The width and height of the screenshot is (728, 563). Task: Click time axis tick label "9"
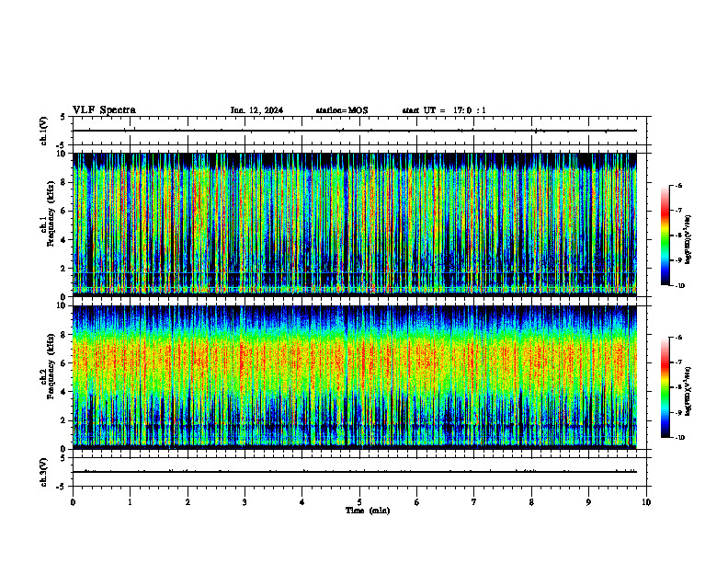[588, 502]
